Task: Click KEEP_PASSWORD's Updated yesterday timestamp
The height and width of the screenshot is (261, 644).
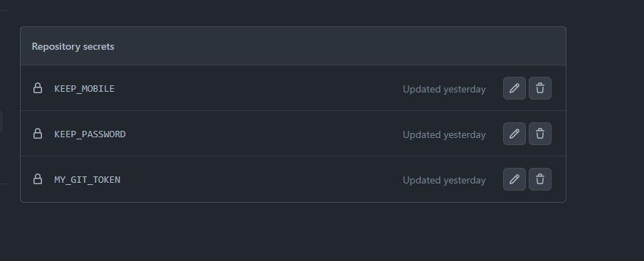Action: point(444,134)
